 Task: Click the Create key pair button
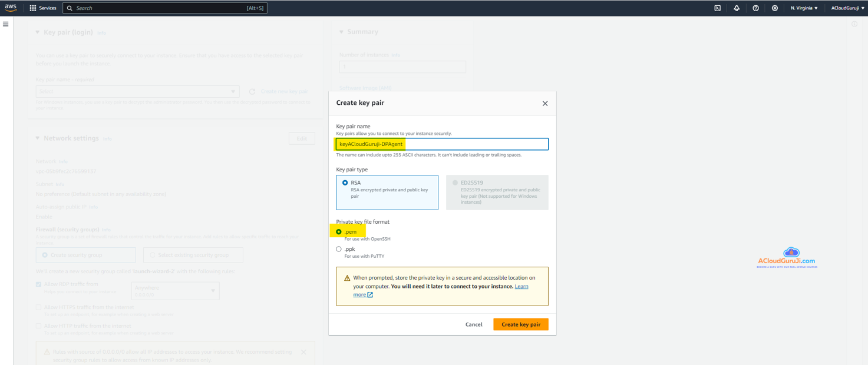click(520, 324)
